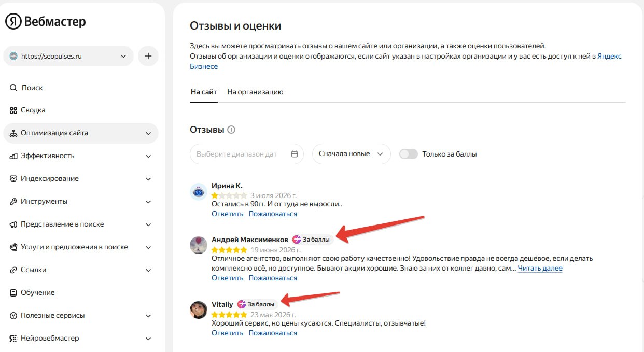Click Ответить under Ирина К. review
This screenshot has height=352, width=644.
point(227,214)
